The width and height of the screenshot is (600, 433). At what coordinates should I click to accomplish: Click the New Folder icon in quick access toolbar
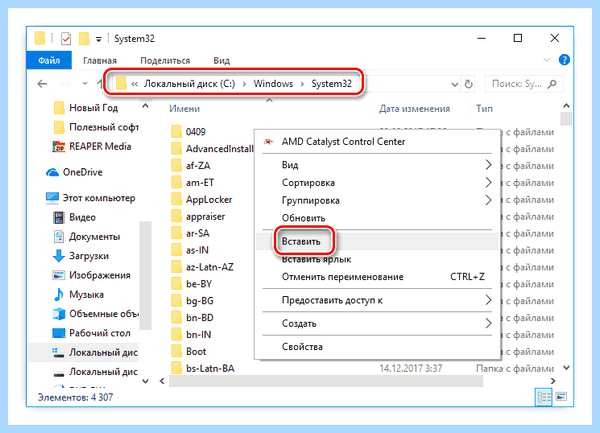[84, 39]
